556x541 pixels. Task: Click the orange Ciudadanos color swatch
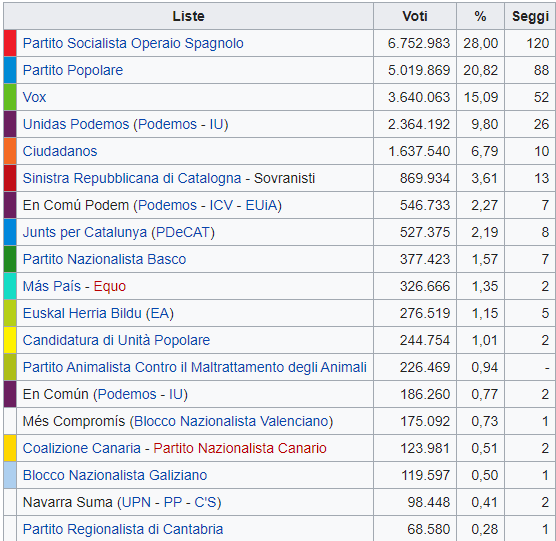pos(10,151)
